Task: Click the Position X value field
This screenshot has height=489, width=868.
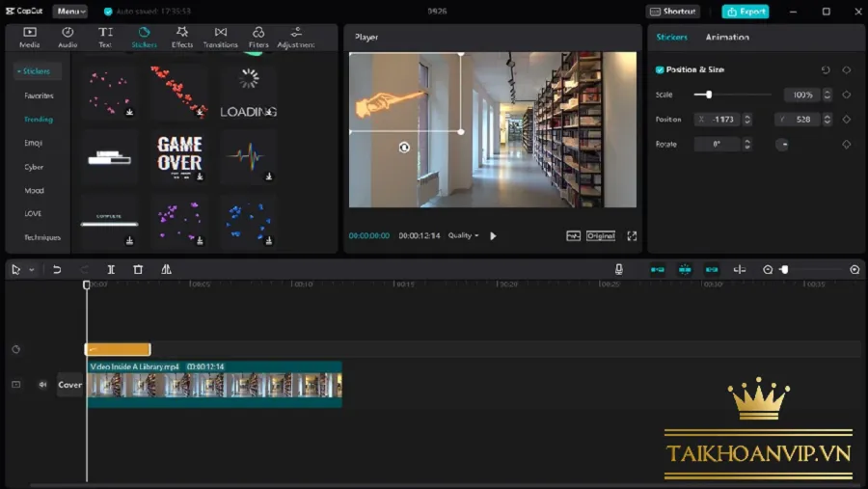Action: click(718, 119)
